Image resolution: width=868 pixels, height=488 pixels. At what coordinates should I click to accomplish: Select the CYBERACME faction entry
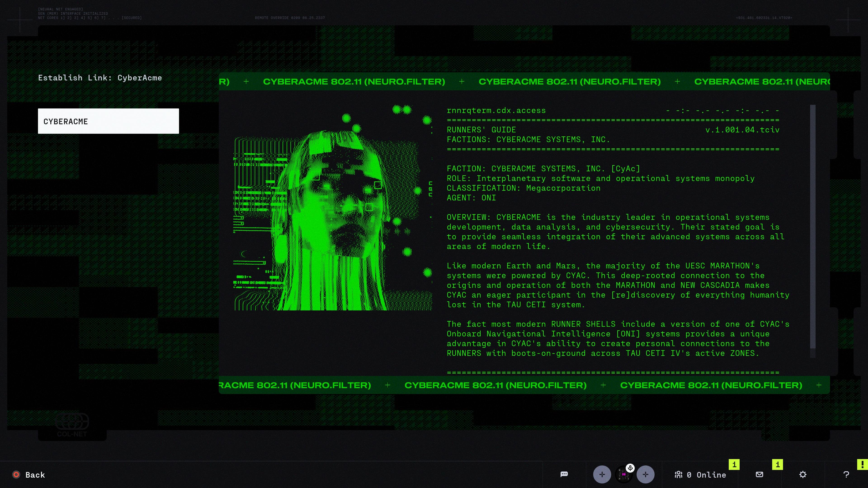coord(108,121)
